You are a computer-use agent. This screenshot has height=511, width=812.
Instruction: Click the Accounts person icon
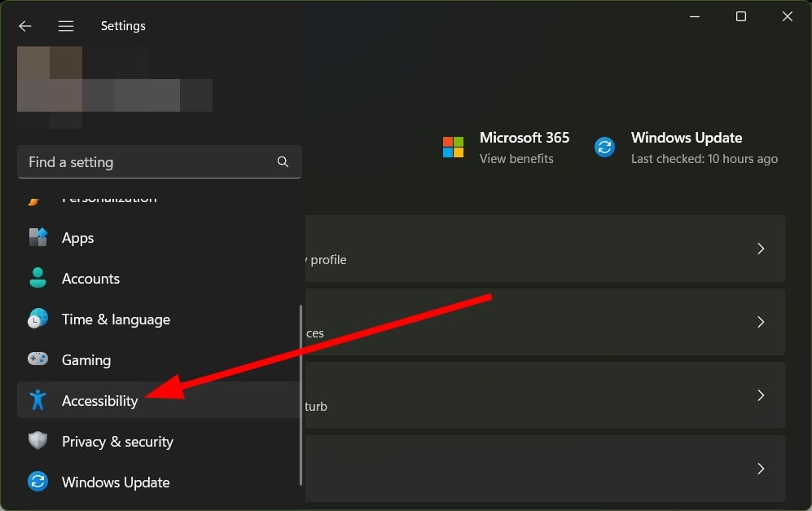coord(37,279)
